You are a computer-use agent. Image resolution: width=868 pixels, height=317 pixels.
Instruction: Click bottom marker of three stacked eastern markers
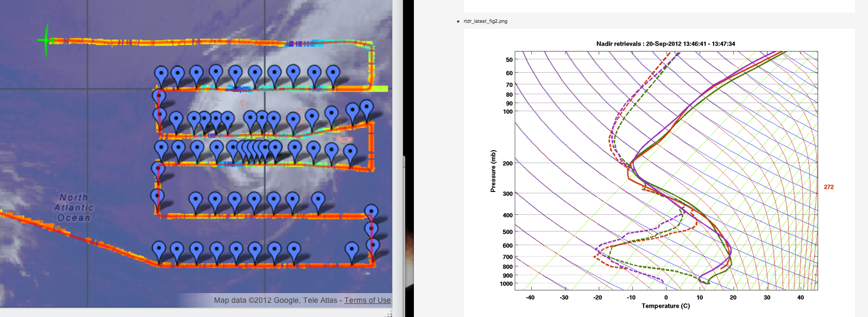373,246
